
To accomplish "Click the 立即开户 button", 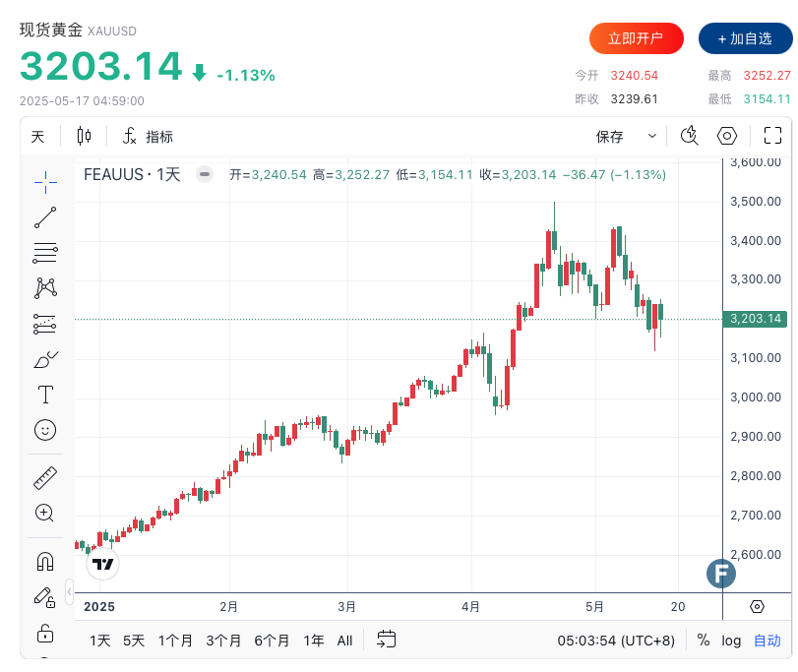I will pyautogui.click(x=636, y=38).
